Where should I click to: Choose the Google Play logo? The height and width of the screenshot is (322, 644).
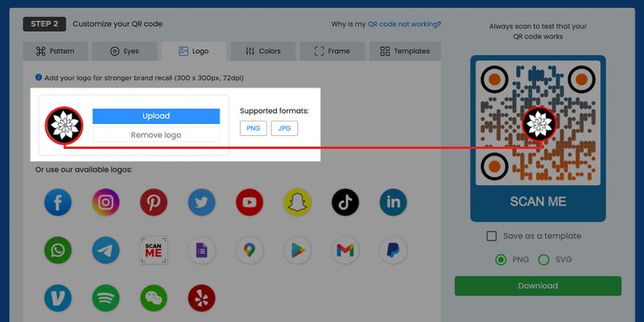pos(297,250)
